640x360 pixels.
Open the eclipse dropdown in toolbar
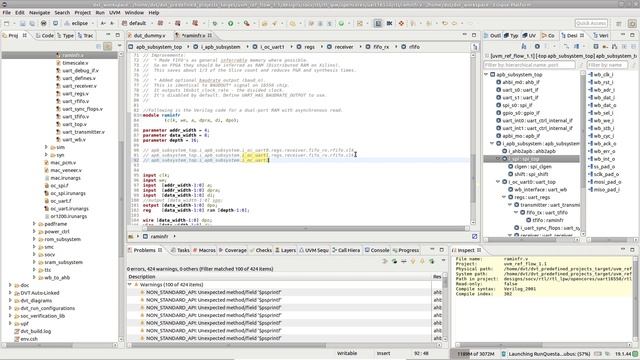pos(93,24)
